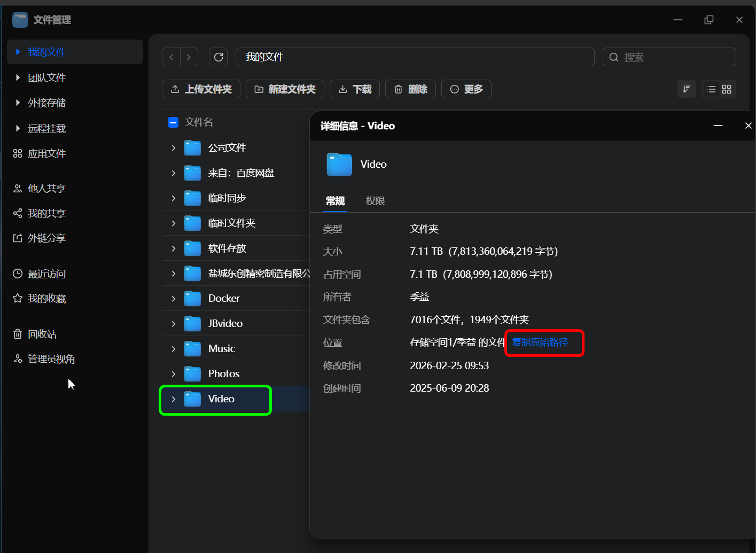Switch to grid view icon
Image resolution: width=756 pixels, height=553 pixels.
(x=726, y=89)
